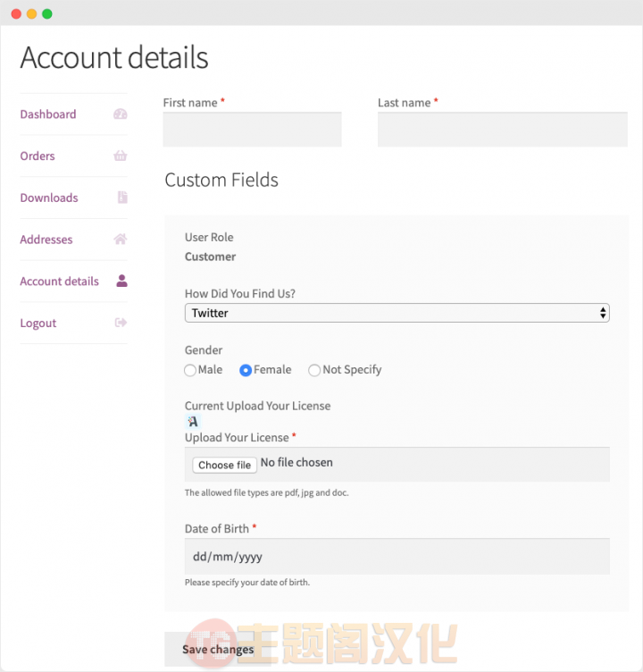
Task: Click the Downloads file icon
Action: pos(122,197)
